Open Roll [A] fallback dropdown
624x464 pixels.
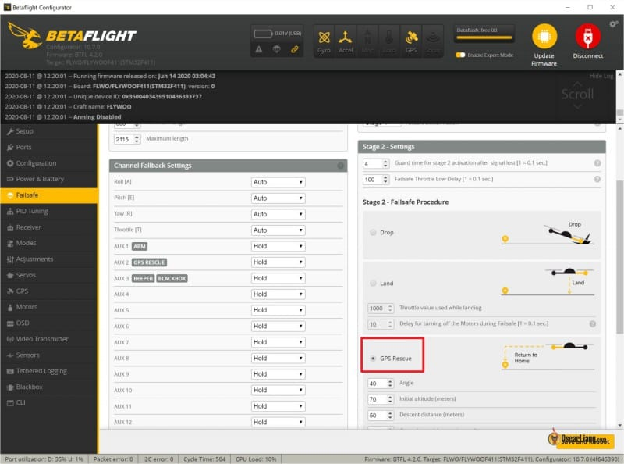pos(278,182)
